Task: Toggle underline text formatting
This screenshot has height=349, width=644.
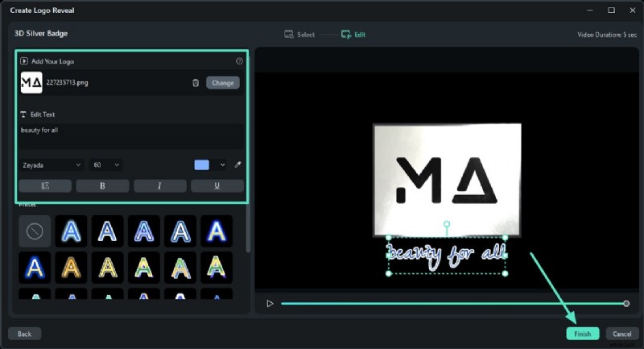Action: point(217,186)
